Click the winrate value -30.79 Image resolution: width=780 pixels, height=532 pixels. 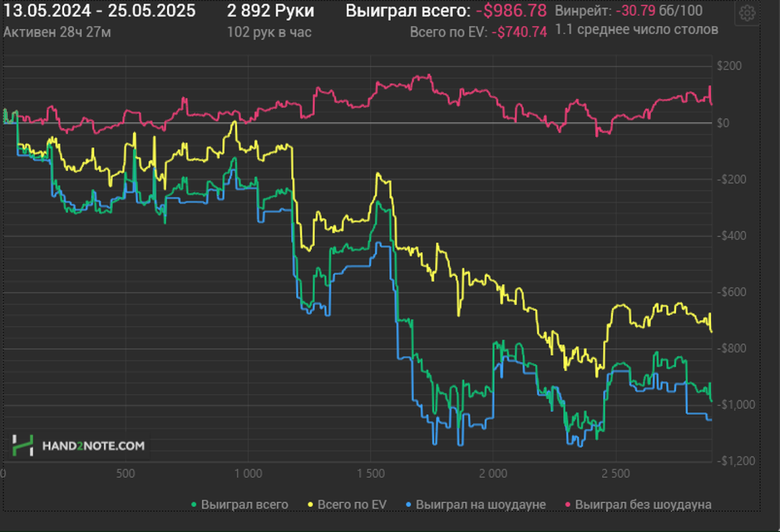[x=635, y=11]
